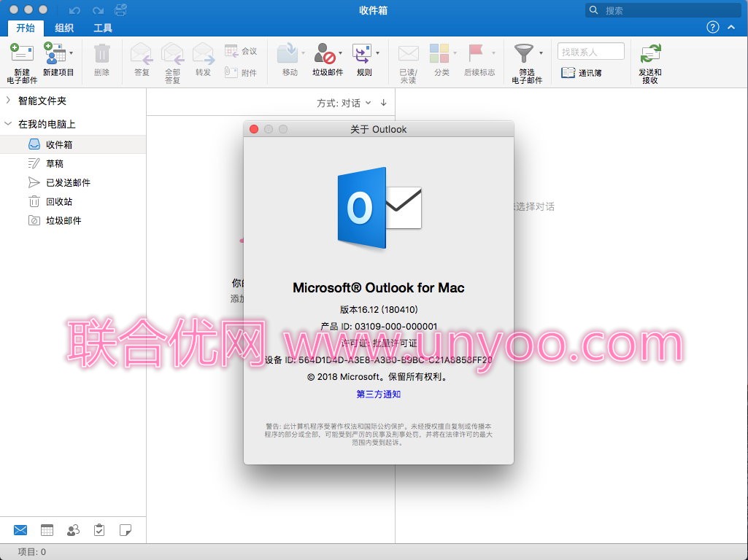Screen dimensions: 748x560
Task: Open the Junk mail dropdown arrow
Action: point(340,53)
